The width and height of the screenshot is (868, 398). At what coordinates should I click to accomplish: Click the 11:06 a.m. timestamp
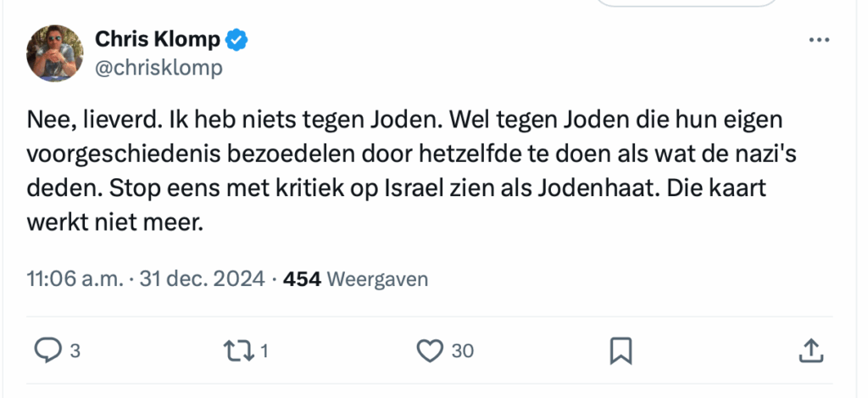75,278
